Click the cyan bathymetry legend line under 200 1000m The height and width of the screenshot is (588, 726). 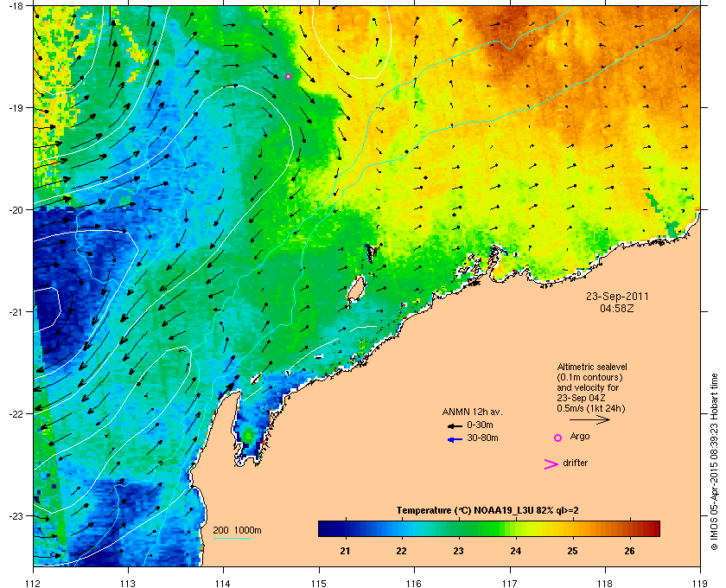coord(232,538)
